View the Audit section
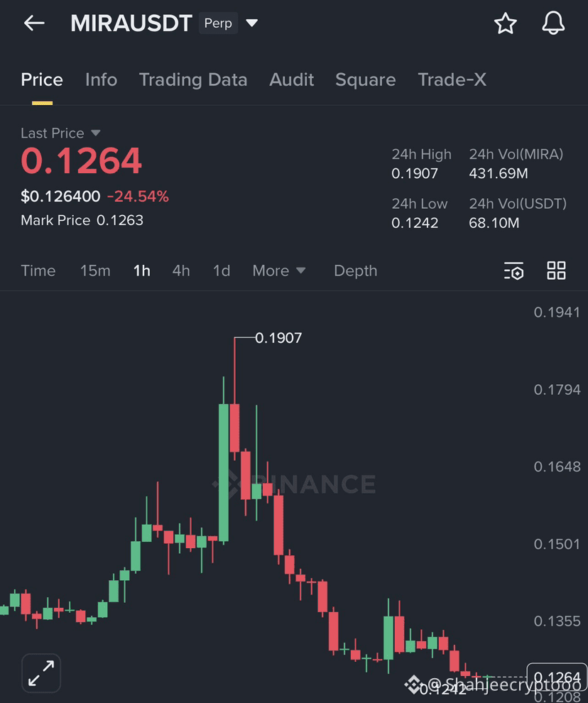 291,80
